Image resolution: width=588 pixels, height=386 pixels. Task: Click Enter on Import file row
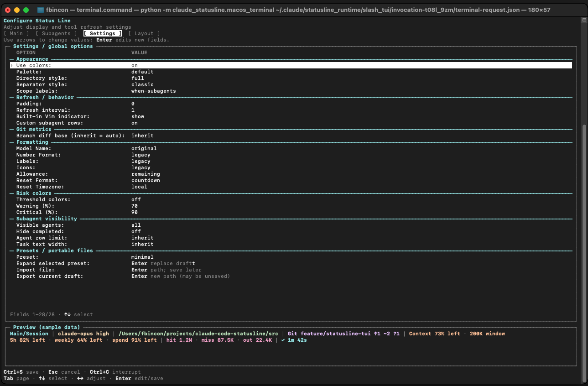(139, 270)
